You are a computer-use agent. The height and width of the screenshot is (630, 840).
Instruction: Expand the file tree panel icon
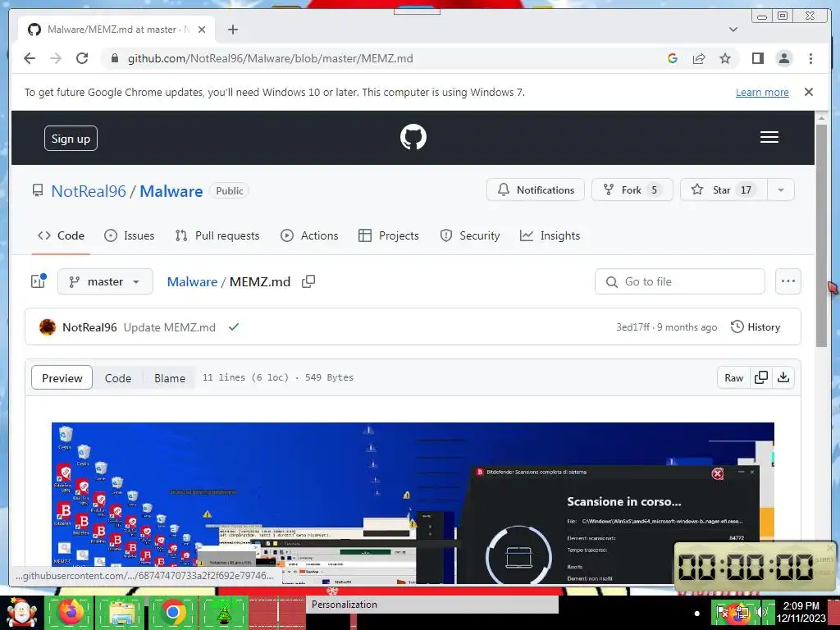pyautogui.click(x=39, y=281)
